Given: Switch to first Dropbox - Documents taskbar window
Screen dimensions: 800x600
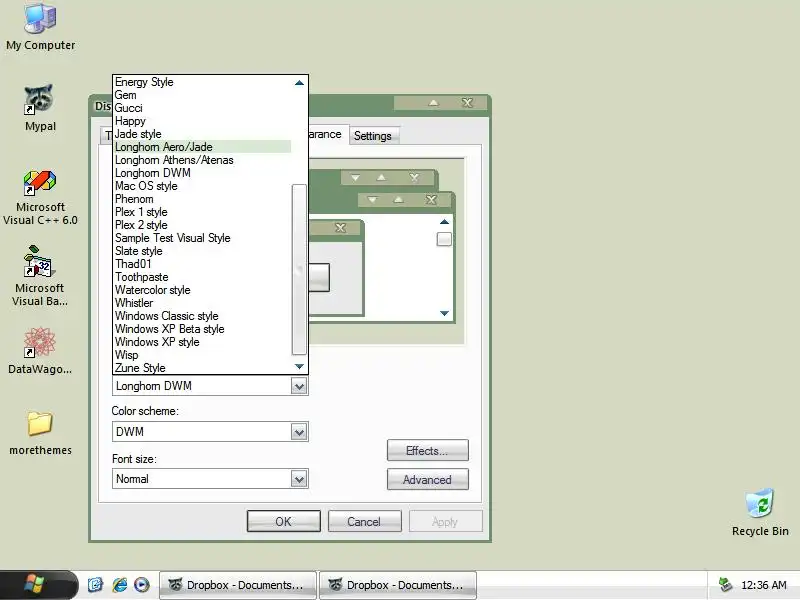Looking at the screenshot, I should (x=238, y=585).
